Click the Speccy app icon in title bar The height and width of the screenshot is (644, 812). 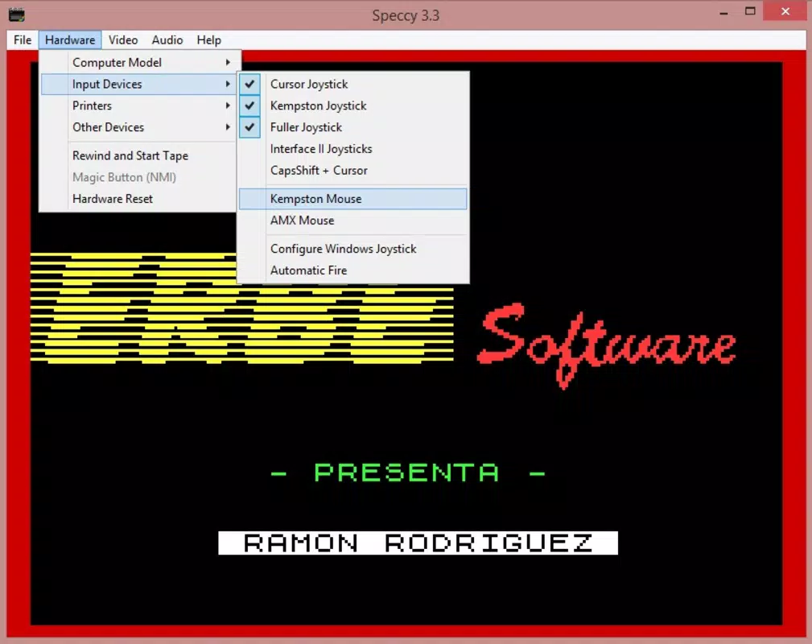point(17,14)
